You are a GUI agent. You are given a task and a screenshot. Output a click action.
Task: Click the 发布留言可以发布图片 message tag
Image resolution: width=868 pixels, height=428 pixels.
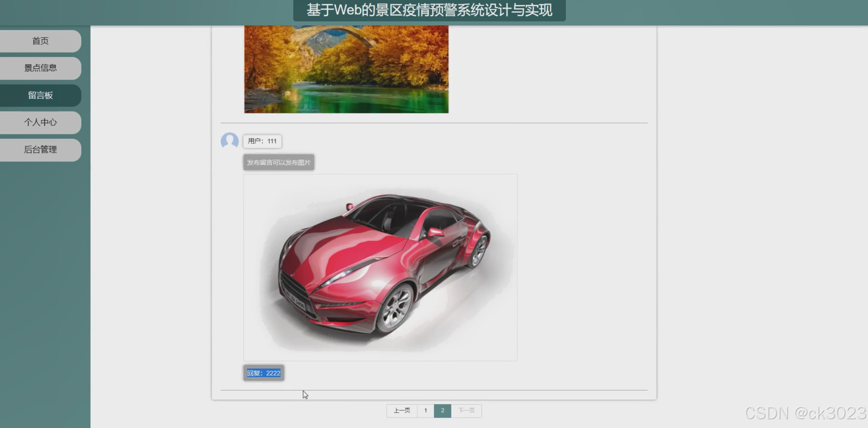tap(279, 162)
